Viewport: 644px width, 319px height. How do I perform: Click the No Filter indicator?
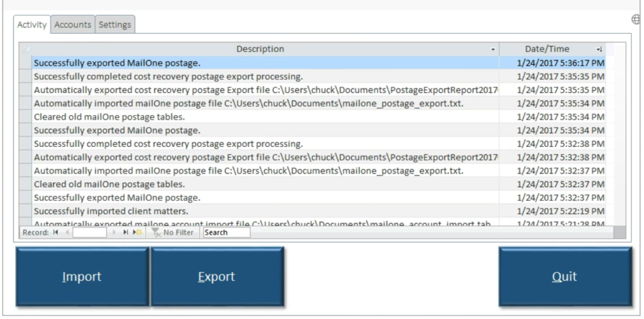tap(172, 232)
